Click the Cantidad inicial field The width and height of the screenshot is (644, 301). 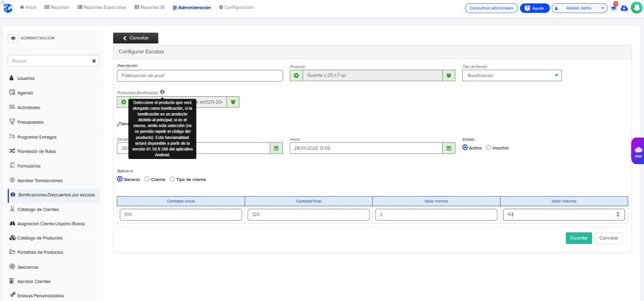pos(180,214)
